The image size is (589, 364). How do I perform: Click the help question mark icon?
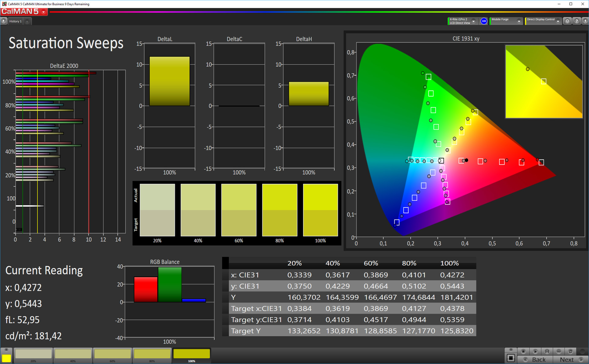(577, 21)
